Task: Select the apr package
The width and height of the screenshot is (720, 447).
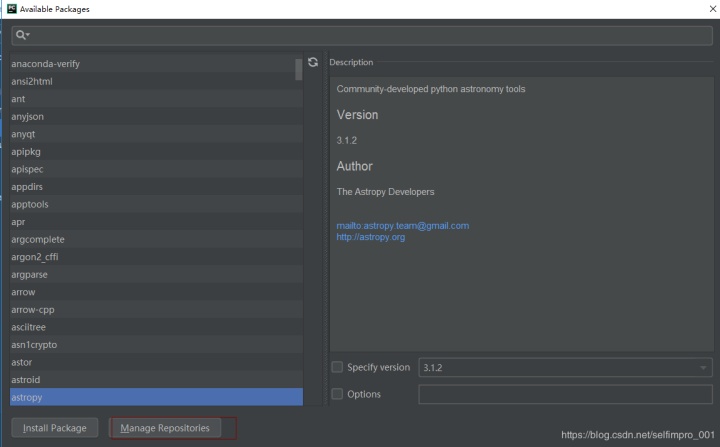Action: click(x=156, y=222)
